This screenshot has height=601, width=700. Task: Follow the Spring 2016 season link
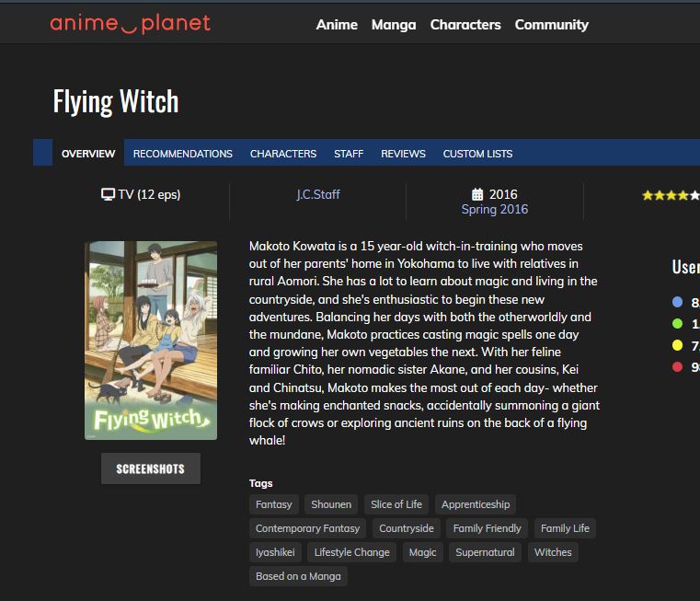[x=495, y=209]
